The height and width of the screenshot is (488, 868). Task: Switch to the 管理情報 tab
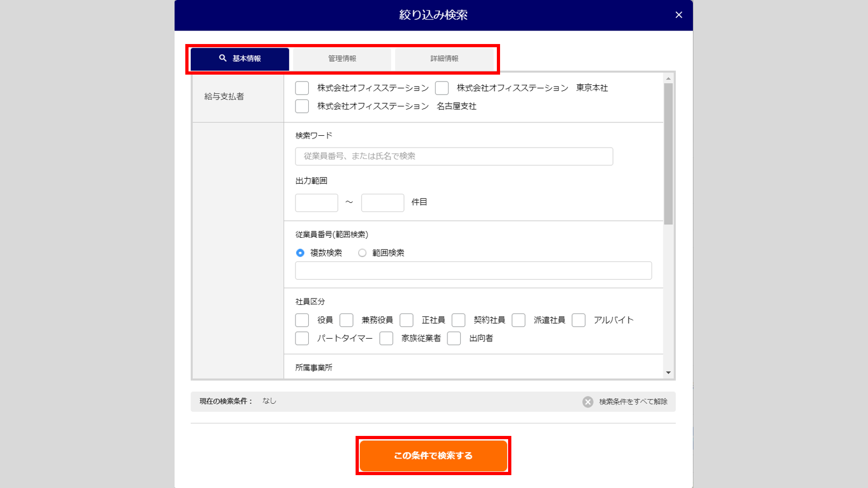pyautogui.click(x=342, y=59)
